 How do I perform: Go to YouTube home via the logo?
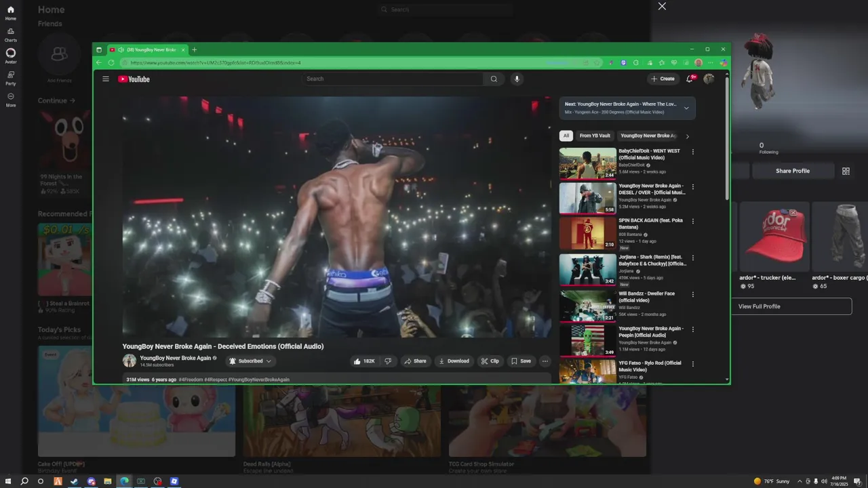134,79
